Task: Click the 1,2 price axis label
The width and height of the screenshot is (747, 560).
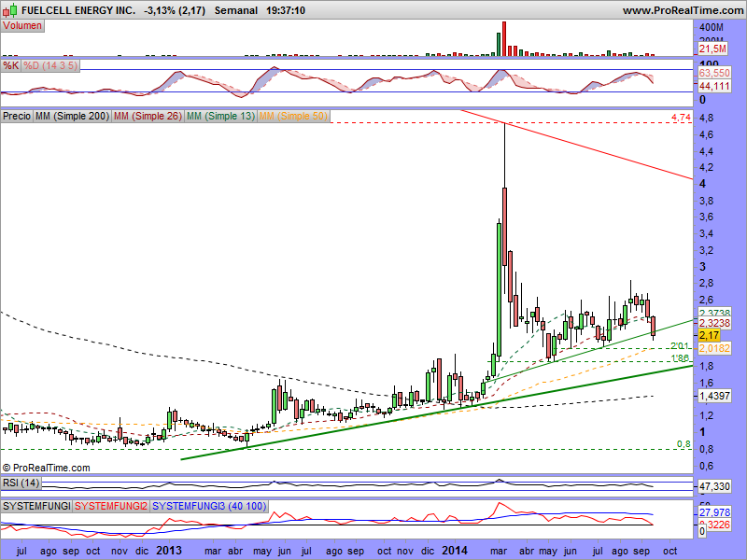Action: coord(707,415)
